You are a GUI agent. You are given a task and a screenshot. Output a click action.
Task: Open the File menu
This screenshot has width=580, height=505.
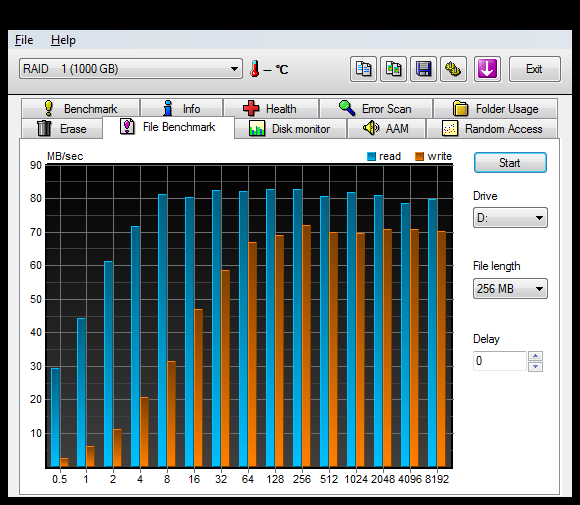[24, 40]
